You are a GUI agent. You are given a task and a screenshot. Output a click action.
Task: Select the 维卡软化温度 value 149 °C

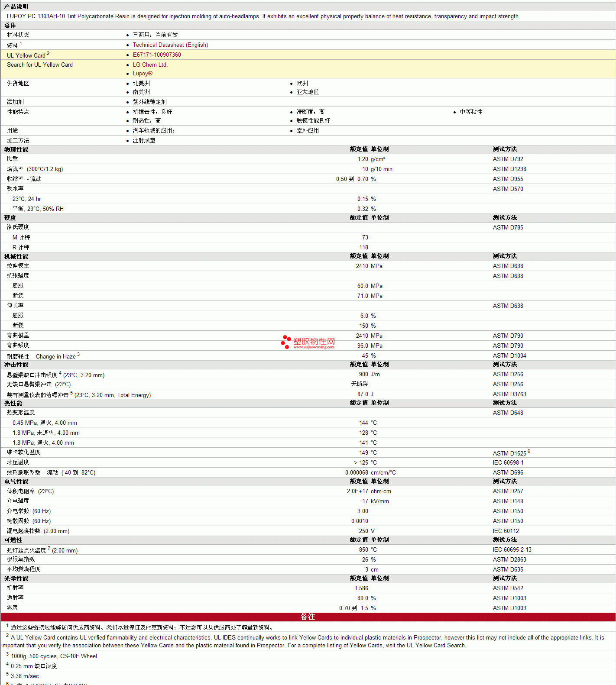(368, 452)
